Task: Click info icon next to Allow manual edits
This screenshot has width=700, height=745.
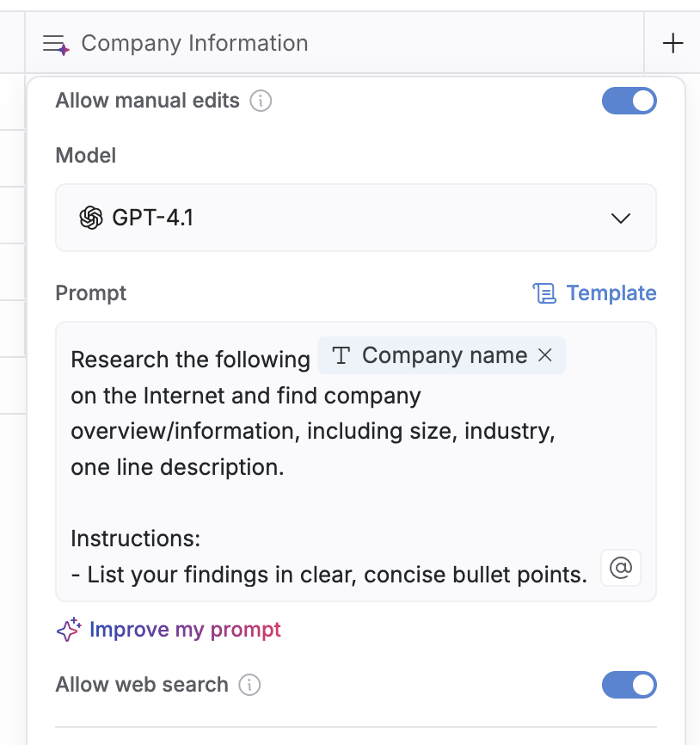Action: tap(261, 102)
